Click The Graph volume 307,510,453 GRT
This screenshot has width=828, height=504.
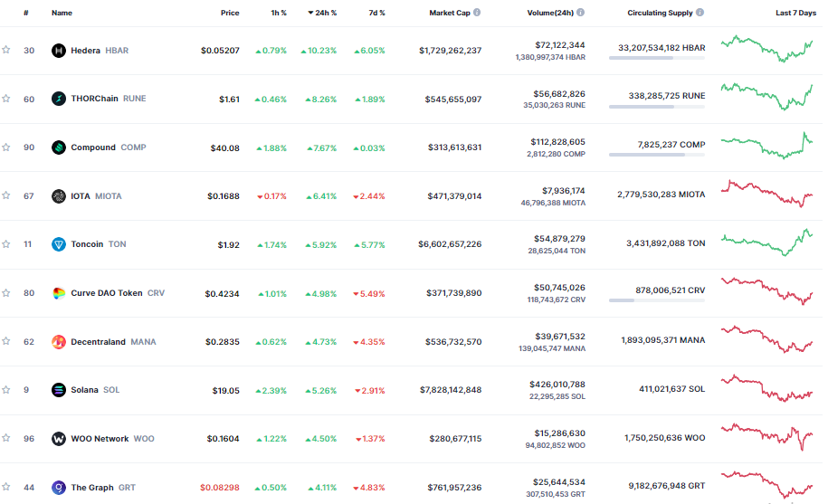(x=556, y=495)
